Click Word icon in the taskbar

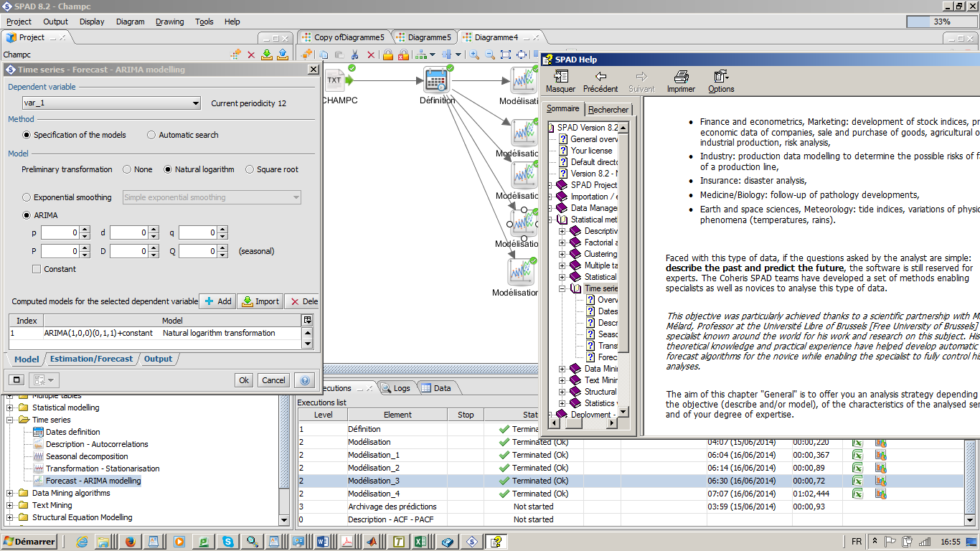tap(322, 542)
